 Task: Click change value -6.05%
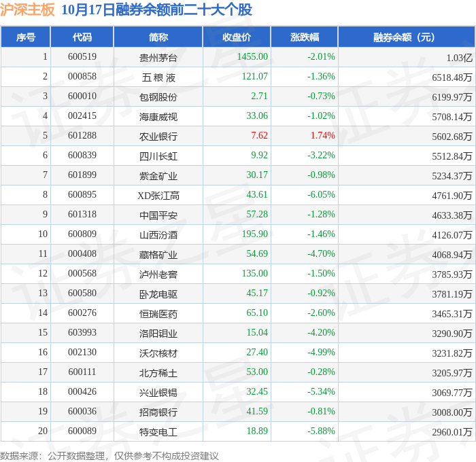321,195
